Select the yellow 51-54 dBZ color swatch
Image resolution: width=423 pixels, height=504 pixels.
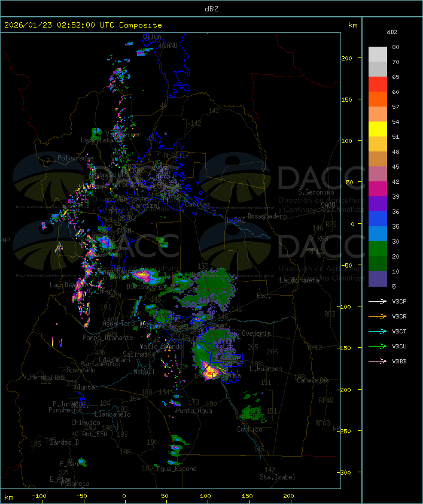(x=378, y=129)
